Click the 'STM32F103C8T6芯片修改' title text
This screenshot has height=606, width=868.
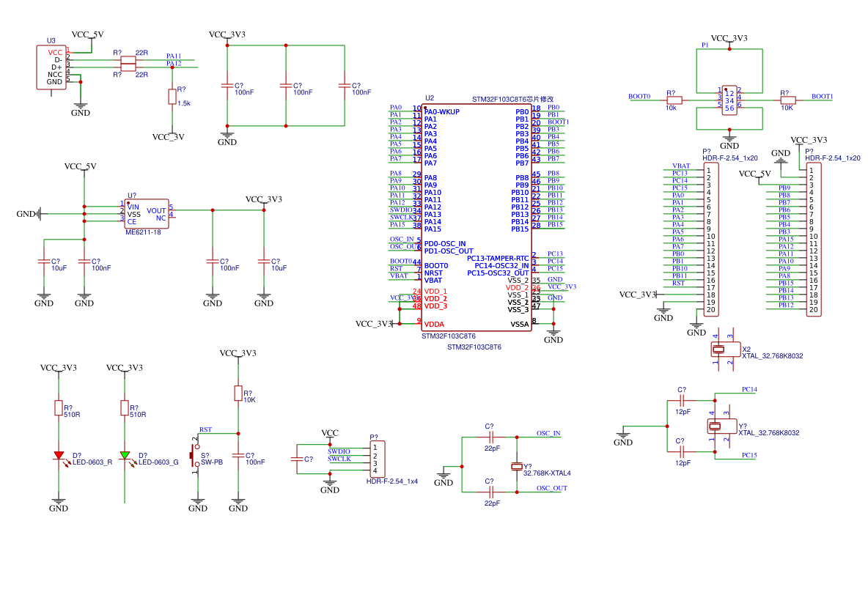(512, 99)
